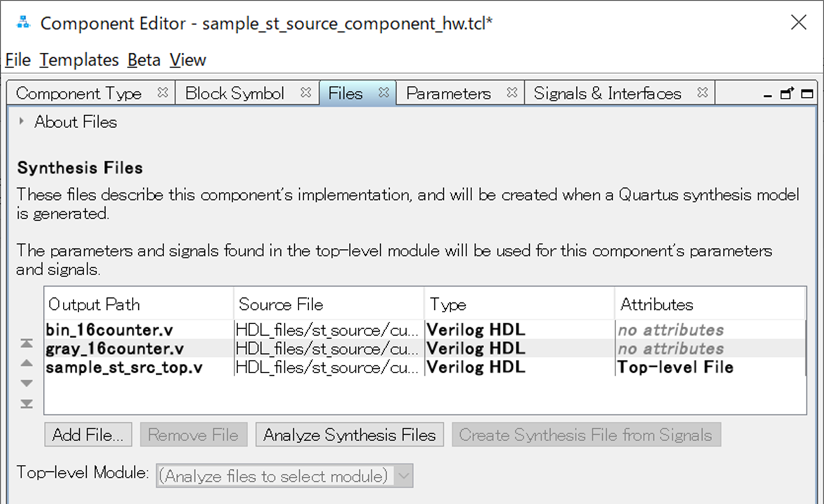Select the Top-level File attribute cell
Image resolution: width=824 pixels, height=504 pixels.
point(676,368)
